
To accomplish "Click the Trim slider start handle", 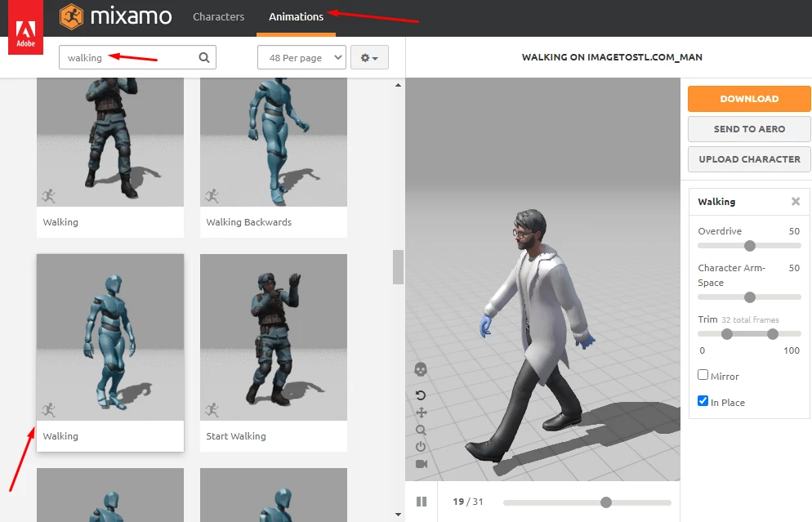I will coord(727,334).
